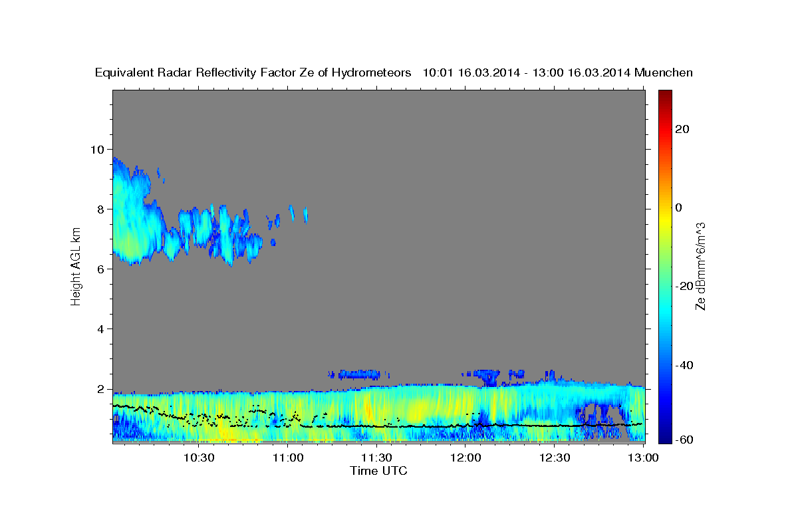Click the colorbar value 20
The height and width of the screenshot is (532, 798).
click(682, 129)
